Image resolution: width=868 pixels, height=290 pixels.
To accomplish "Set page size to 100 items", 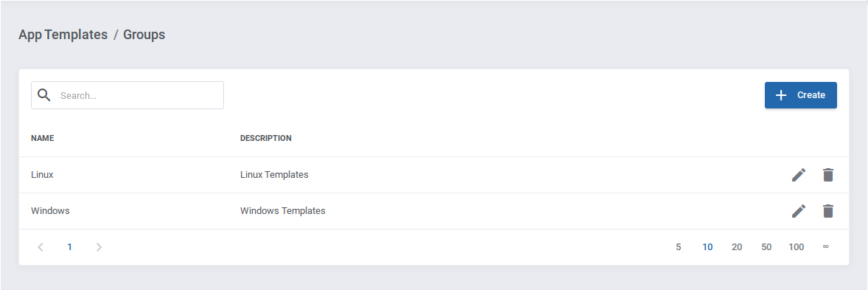I will tap(796, 247).
